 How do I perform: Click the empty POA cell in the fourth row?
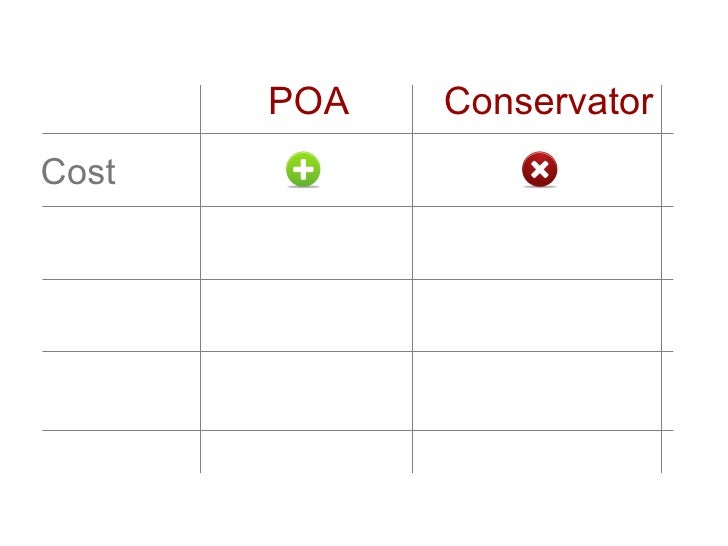click(306, 391)
